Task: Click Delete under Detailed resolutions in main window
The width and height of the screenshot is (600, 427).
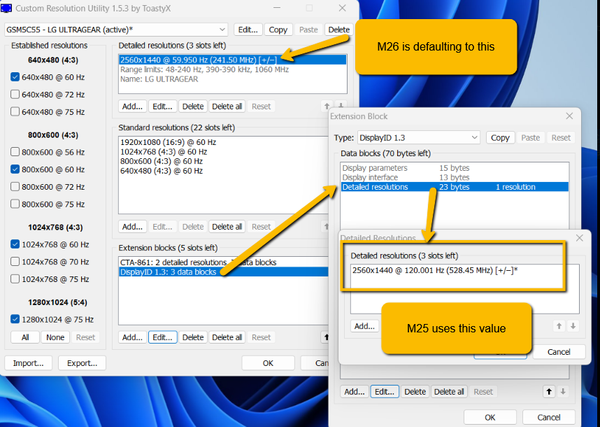Action: tap(193, 106)
